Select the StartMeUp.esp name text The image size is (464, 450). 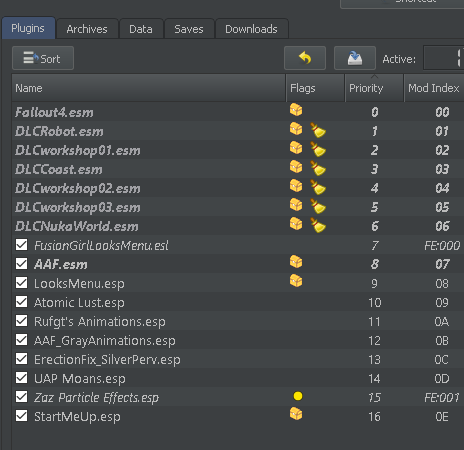coord(77,417)
